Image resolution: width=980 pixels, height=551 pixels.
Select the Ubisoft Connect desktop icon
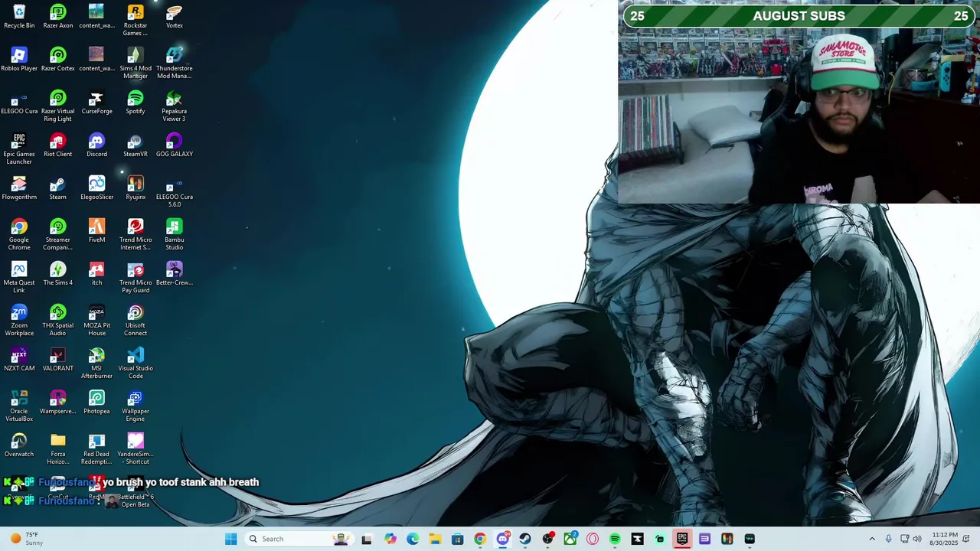(136, 320)
